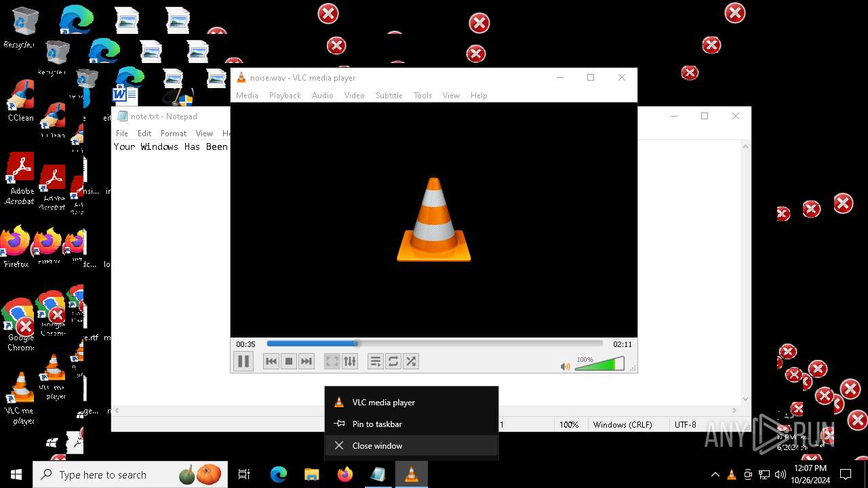Expand hidden system tray icons chevron
The height and width of the screenshot is (488, 868).
715,474
